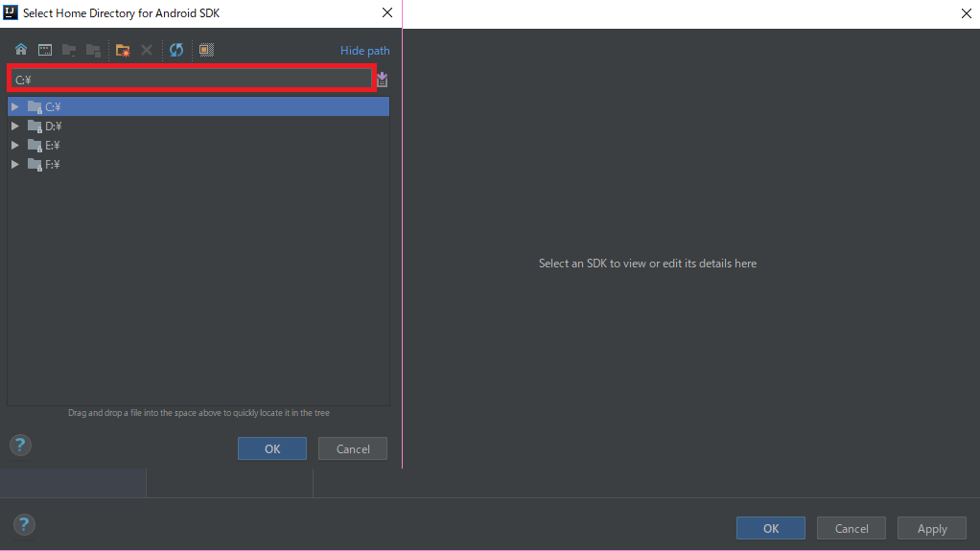The height and width of the screenshot is (551, 980).
Task: Select the E:¥ drive row
Action: coord(198,146)
